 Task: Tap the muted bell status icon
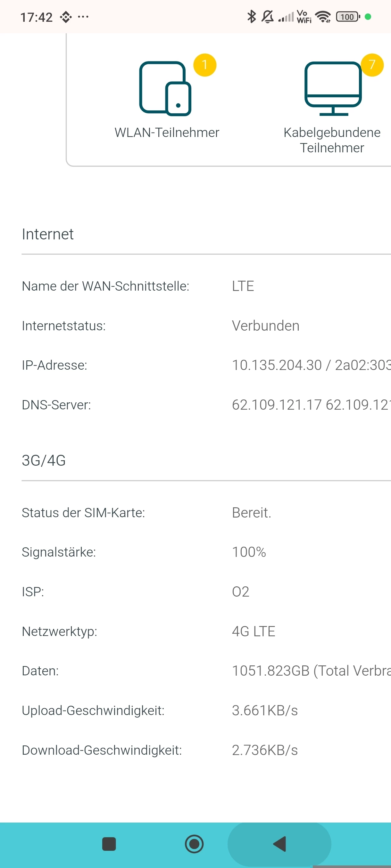[x=268, y=17]
